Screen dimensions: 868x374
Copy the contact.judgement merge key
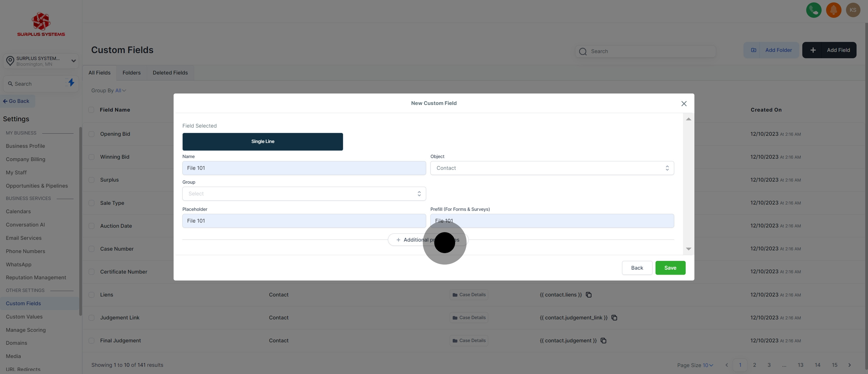pos(603,341)
